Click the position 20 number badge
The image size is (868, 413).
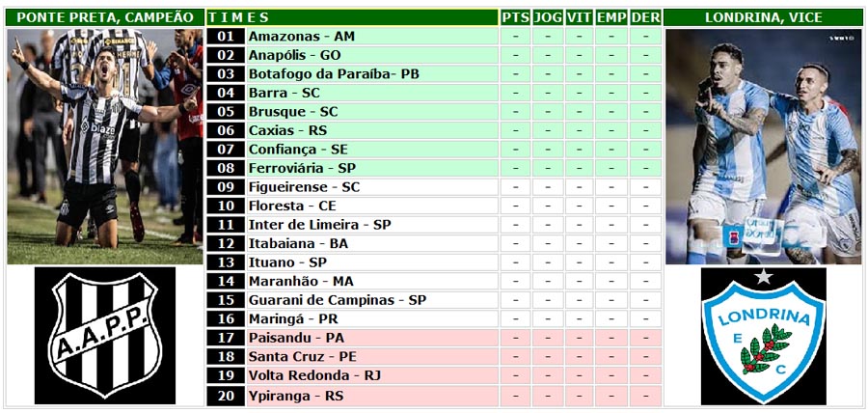coord(226,396)
